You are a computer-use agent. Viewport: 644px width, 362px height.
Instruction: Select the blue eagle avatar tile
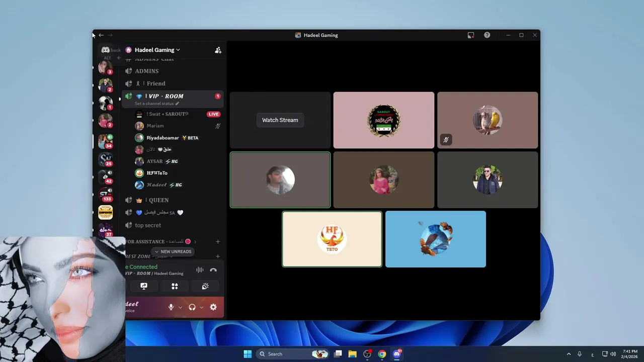tap(436, 239)
